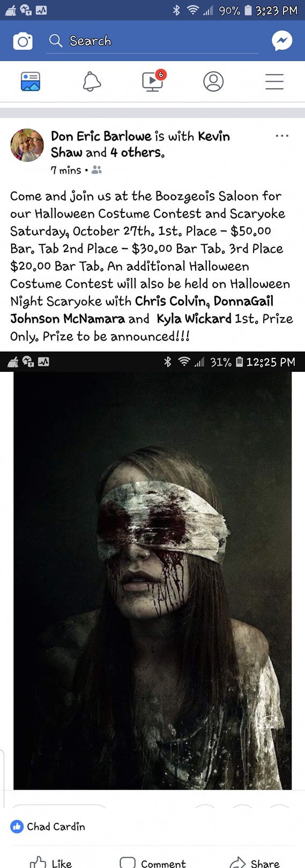
Task: Show the '4 others' tagged list
Action: tap(137, 153)
